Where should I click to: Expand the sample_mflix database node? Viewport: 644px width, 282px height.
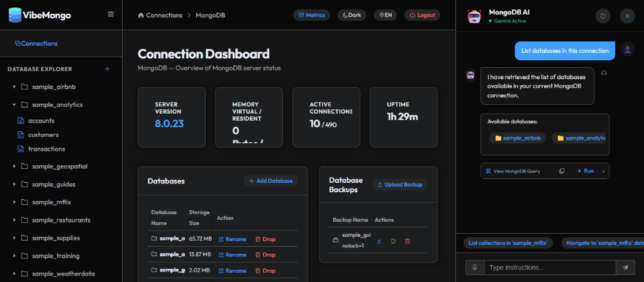click(14, 202)
